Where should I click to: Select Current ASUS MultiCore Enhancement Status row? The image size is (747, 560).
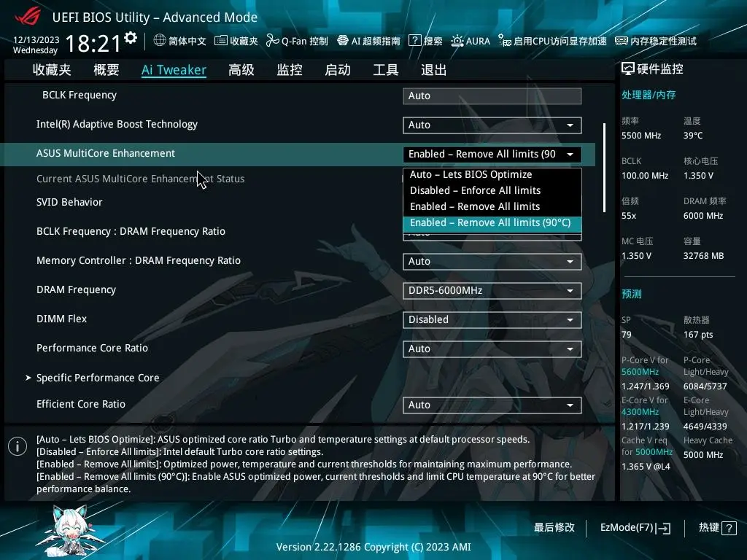click(141, 179)
